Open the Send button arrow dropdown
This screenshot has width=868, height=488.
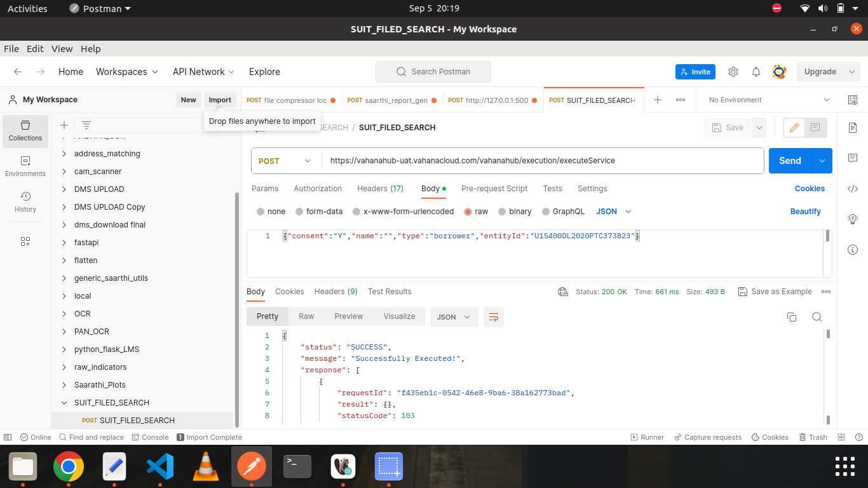822,161
